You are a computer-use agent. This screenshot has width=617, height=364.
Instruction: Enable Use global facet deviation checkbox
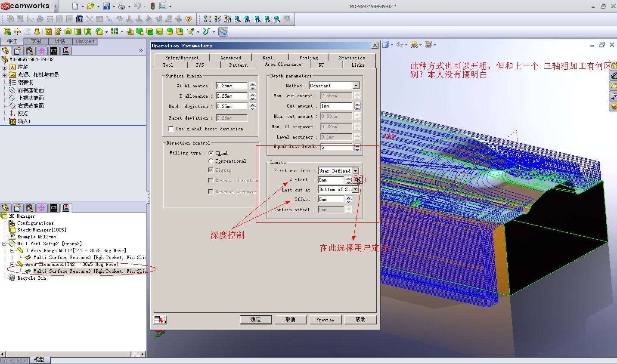[x=171, y=129]
